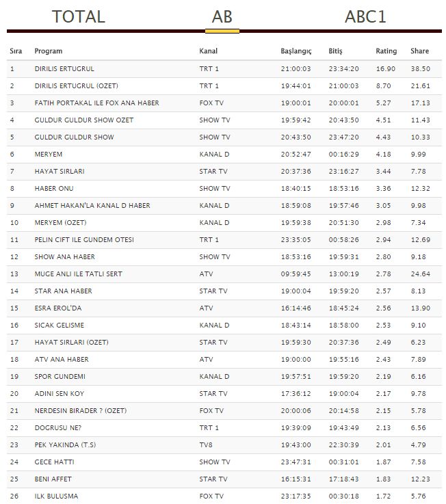
Task: Click FATIH PORTAKAL ILE FOX ANA HABER
Action: coord(96,103)
